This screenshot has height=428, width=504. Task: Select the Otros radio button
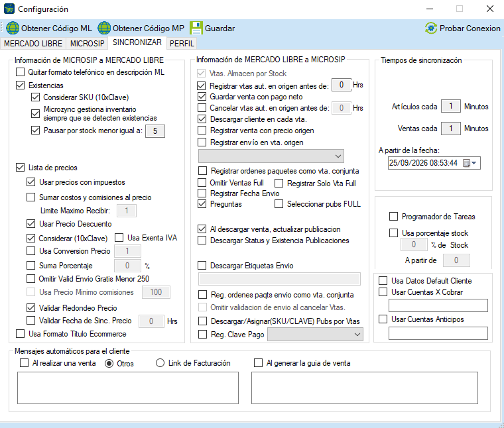tap(109, 363)
